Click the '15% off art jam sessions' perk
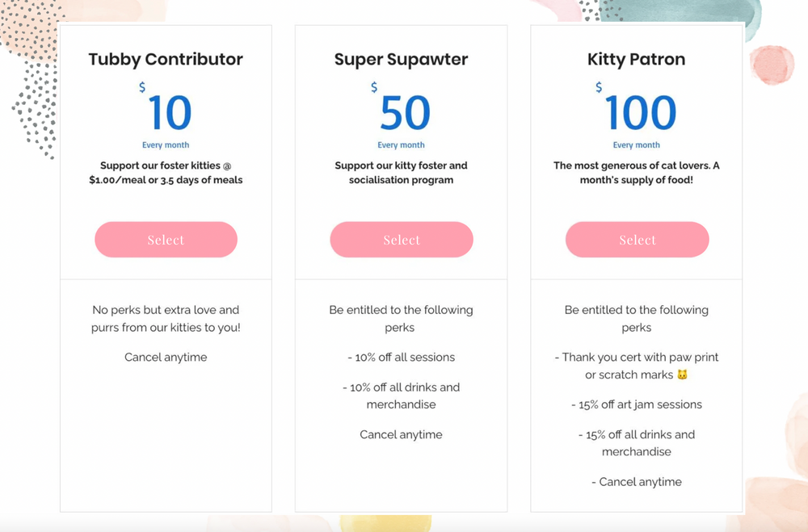The image size is (808, 532). [x=637, y=404]
